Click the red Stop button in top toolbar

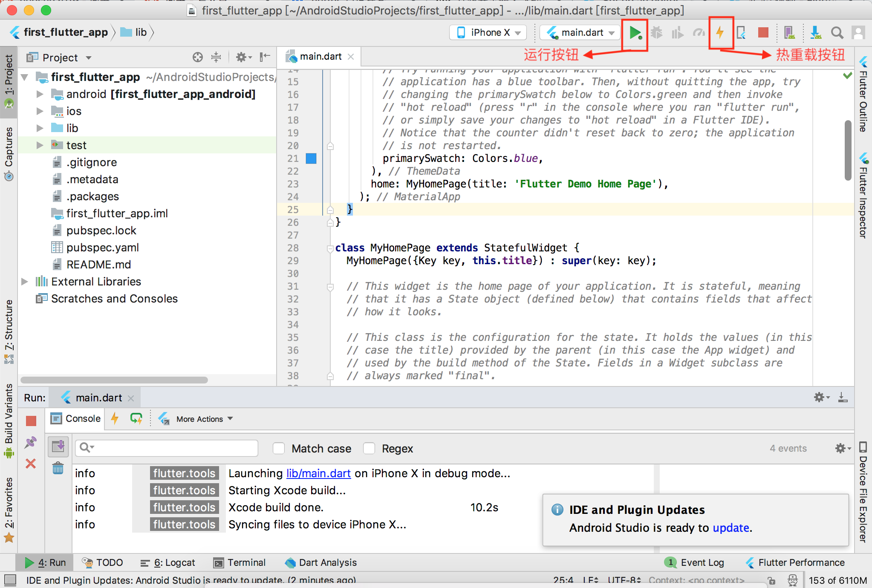pyautogui.click(x=763, y=32)
